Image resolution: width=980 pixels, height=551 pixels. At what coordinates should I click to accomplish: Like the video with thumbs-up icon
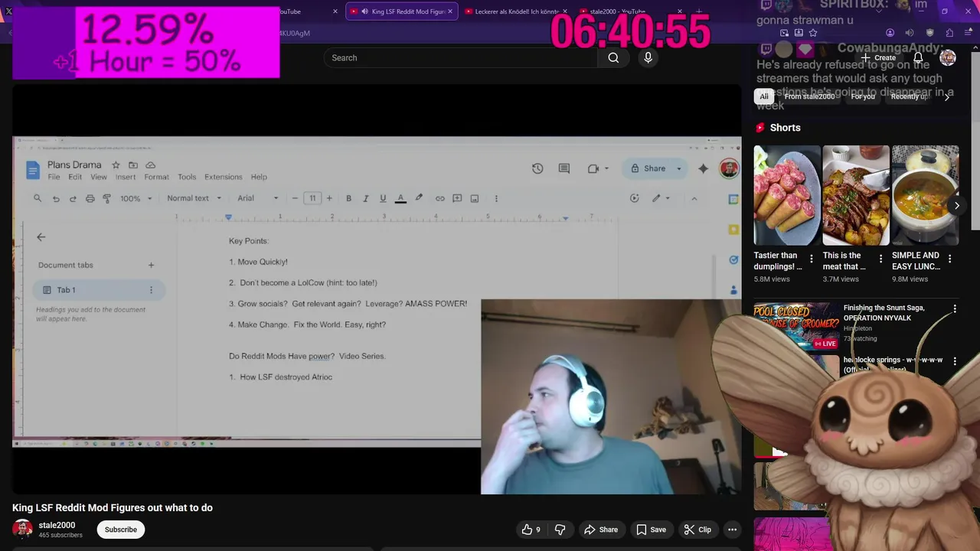click(x=532, y=530)
